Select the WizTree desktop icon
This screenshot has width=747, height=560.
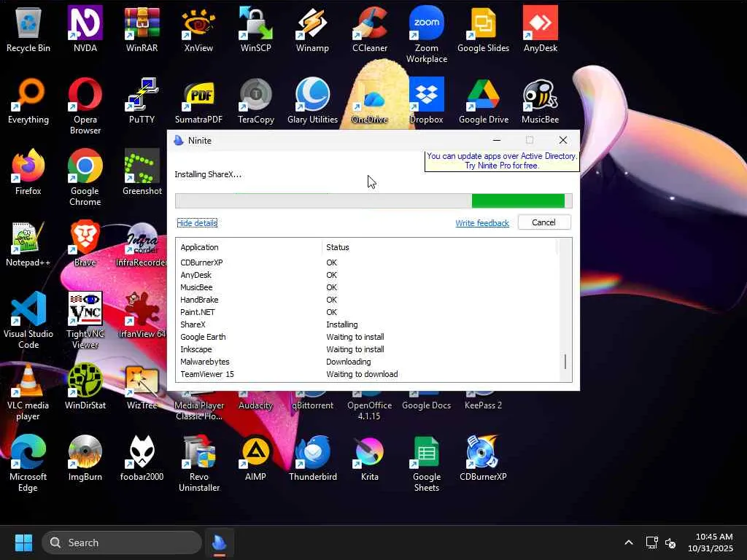(x=142, y=386)
